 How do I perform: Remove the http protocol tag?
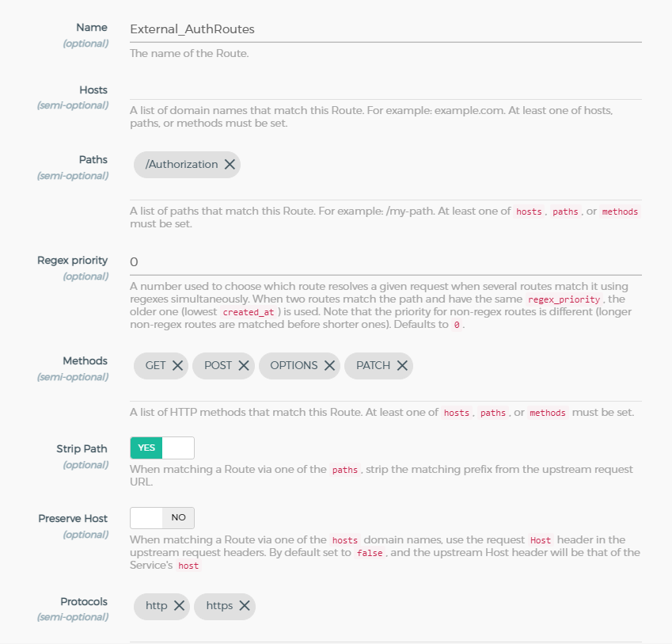[x=180, y=606]
